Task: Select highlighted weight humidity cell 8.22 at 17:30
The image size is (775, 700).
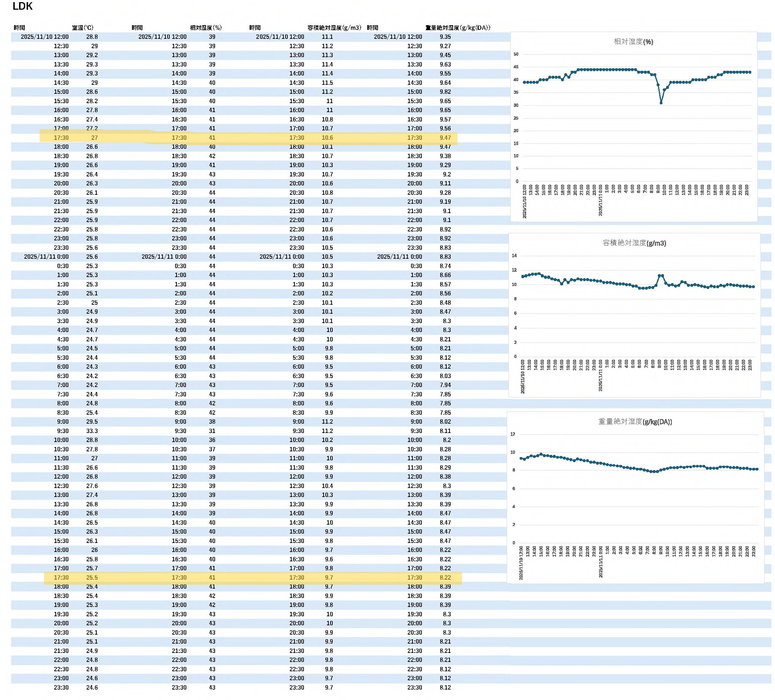Action: click(x=445, y=577)
